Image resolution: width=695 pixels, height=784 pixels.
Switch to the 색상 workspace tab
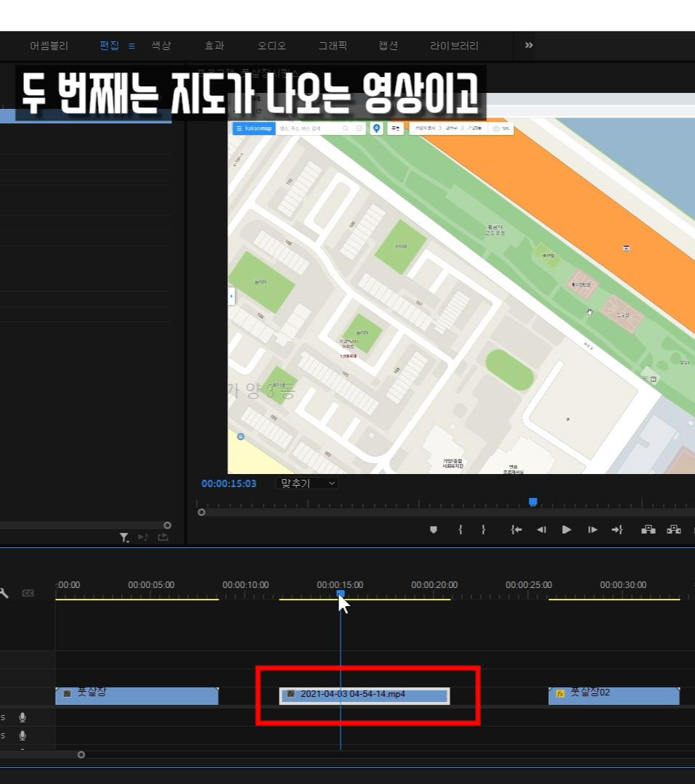tap(161, 46)
